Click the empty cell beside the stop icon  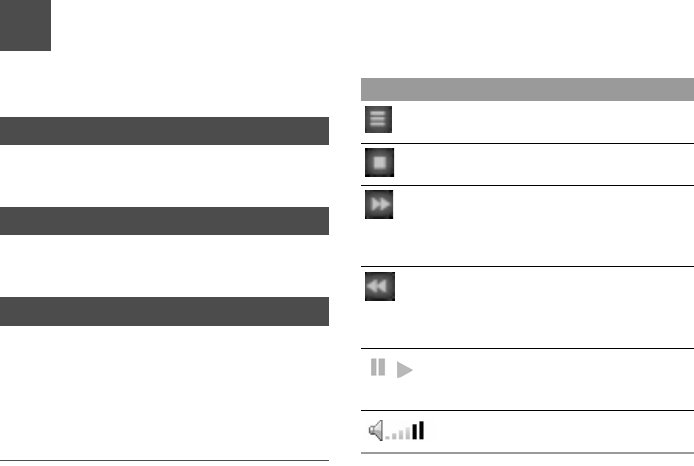[x=544, y=164]
